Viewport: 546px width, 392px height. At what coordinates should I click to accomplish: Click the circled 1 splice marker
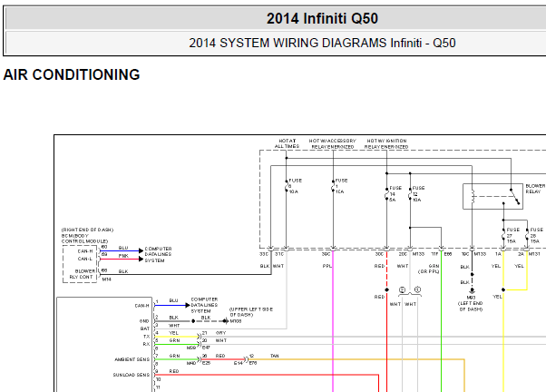pyautogui.click(x=418, y=289)
